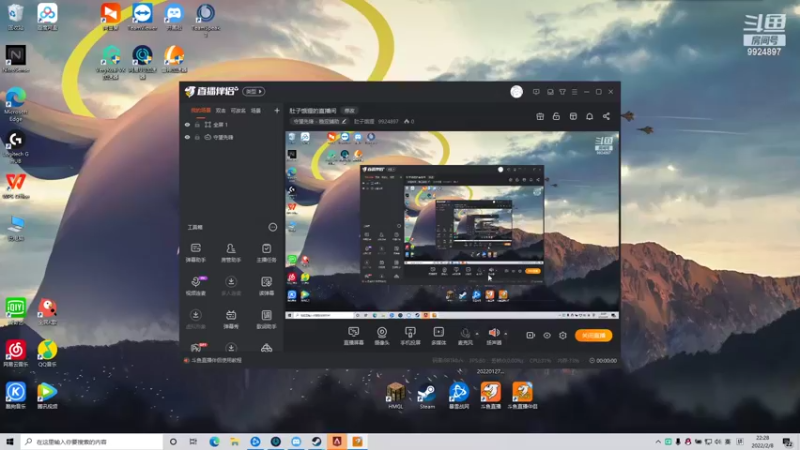Open the TeamViewer desktop shortcut
The height and width of the screenshot is (450, 800).
point(142,17)
